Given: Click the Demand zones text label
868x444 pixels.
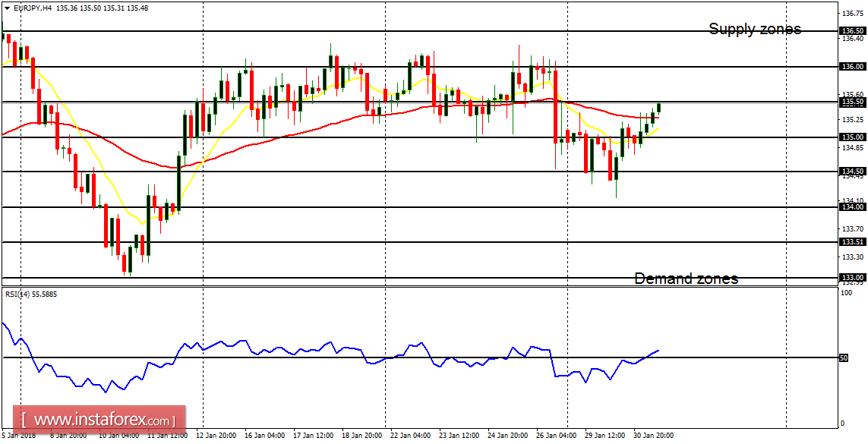Looking at the screenshot, I should tap(686, 279).
